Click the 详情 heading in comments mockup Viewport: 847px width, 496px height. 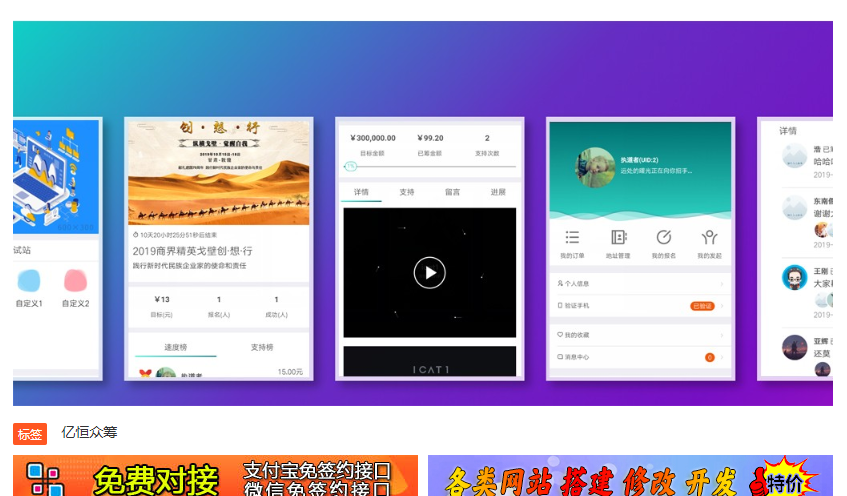point(788,131)
